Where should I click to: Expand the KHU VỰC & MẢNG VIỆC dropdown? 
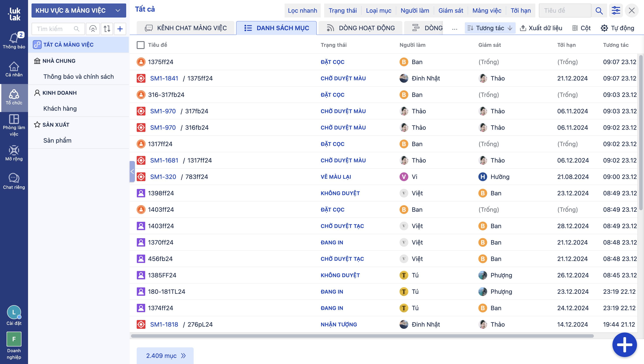pos(79,10)
